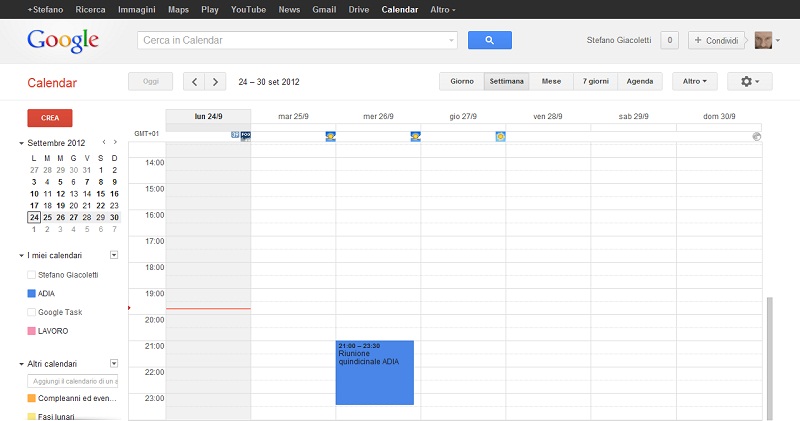Open YouTube from the top bar

point(248,9)
